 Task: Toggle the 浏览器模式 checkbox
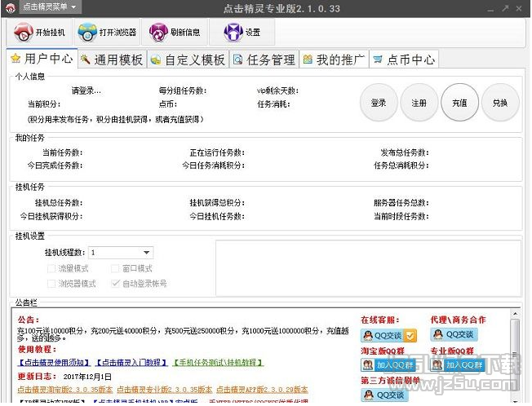[x=51, y=284]
